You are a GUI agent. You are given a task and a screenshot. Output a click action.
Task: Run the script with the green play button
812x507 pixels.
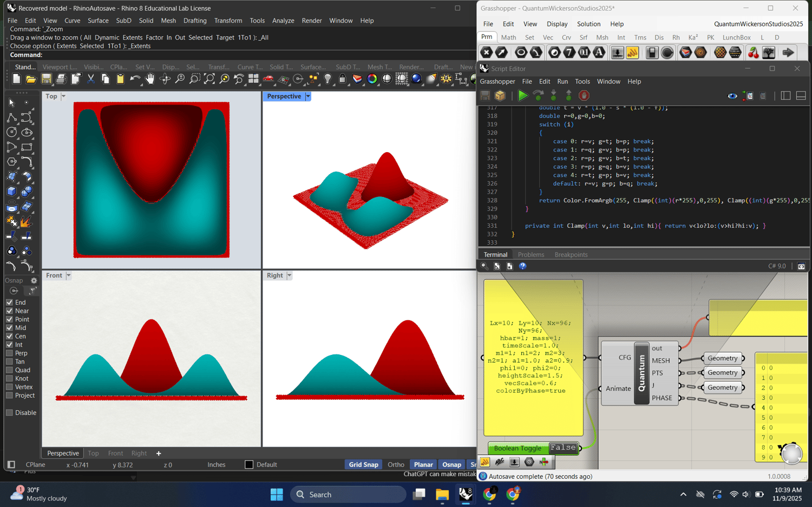522,96
